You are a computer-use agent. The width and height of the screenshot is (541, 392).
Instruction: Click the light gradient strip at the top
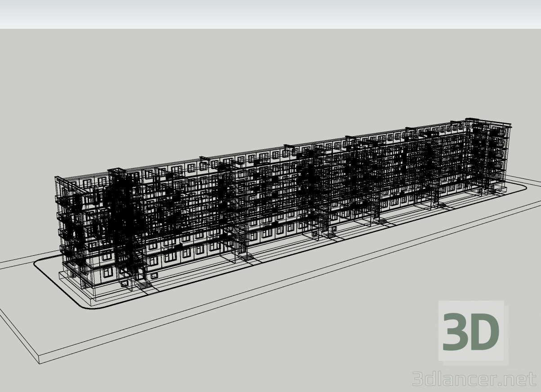click(270, 14)
